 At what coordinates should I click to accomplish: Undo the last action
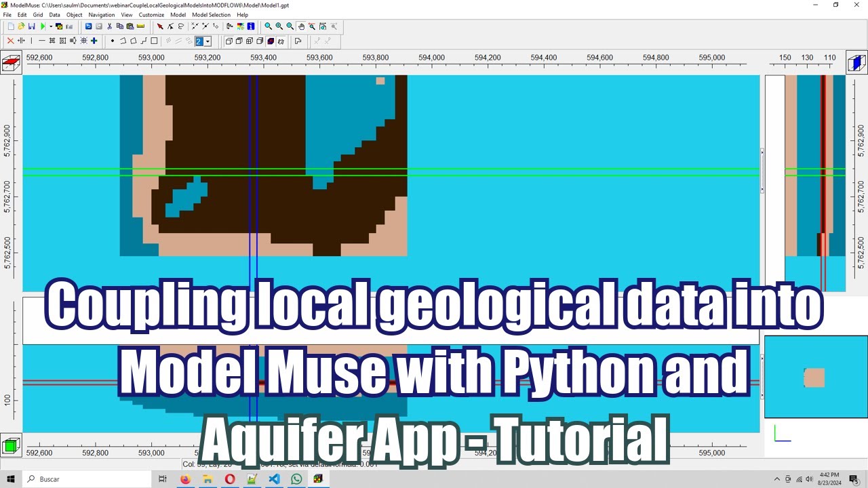(88, 26)
